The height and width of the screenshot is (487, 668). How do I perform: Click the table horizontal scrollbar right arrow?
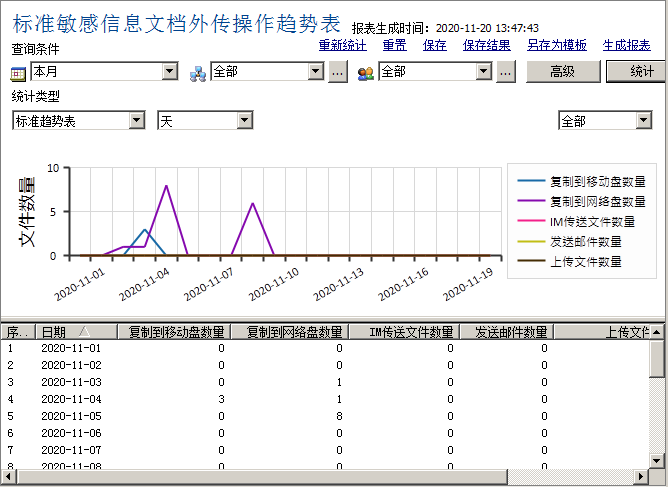tap(641, 478)
